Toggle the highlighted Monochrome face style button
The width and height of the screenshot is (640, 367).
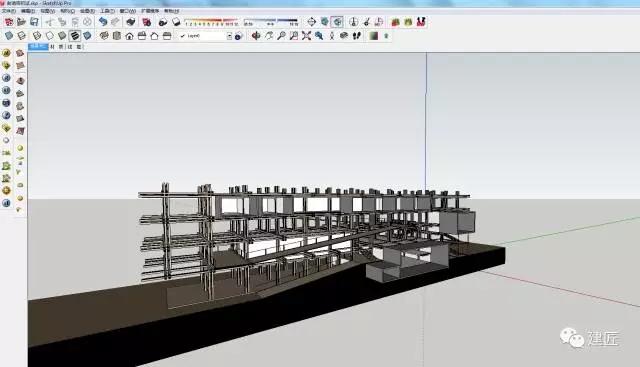[x=74, y=36]
